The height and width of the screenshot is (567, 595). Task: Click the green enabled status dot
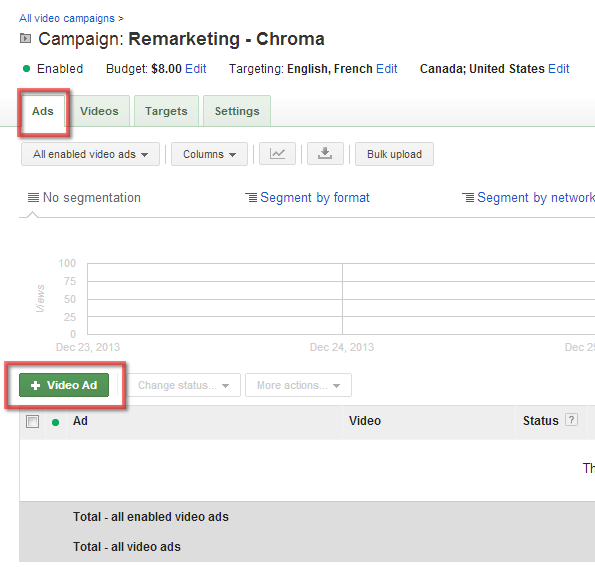tap(26, 69)
